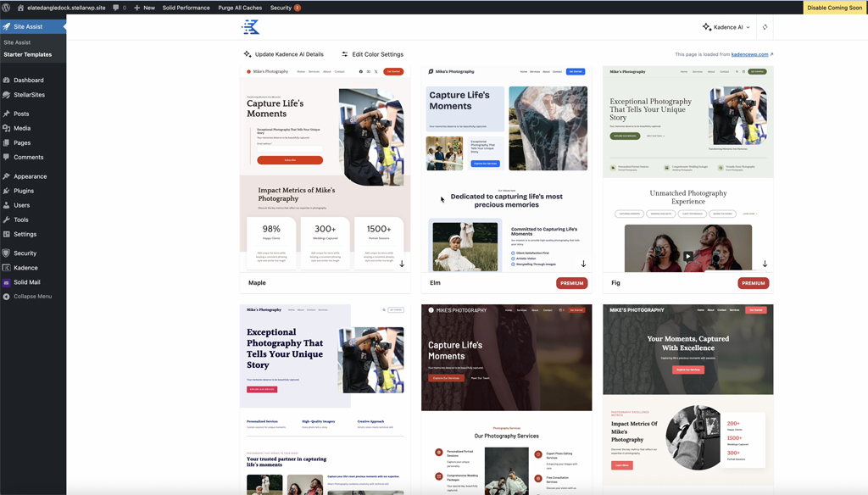Viewport: 868px width, 495px height.
Task: Open the Site Assist submenu link
Action: click(17, 42)
